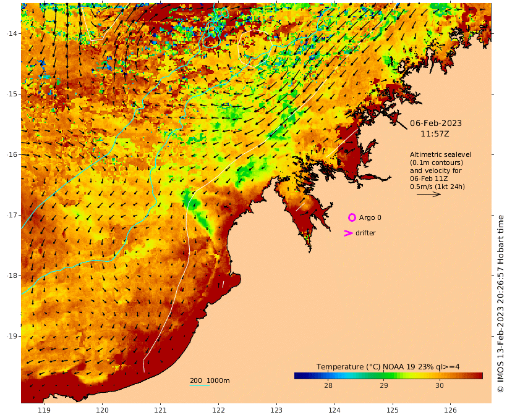Click the longitude 121 axis label
Image resolution: width=507 pixels, height=420 pixels.
[x=160, y=410]
